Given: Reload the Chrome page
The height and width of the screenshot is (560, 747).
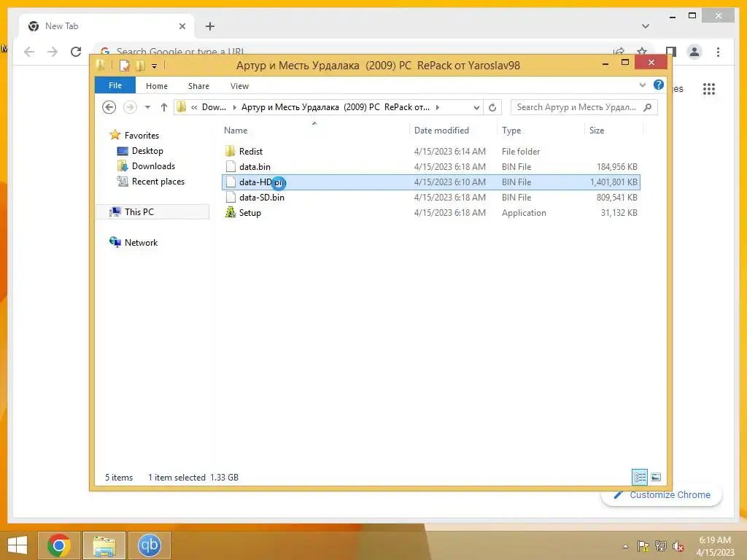Looking at the screenshot, I should pos(76,52).
